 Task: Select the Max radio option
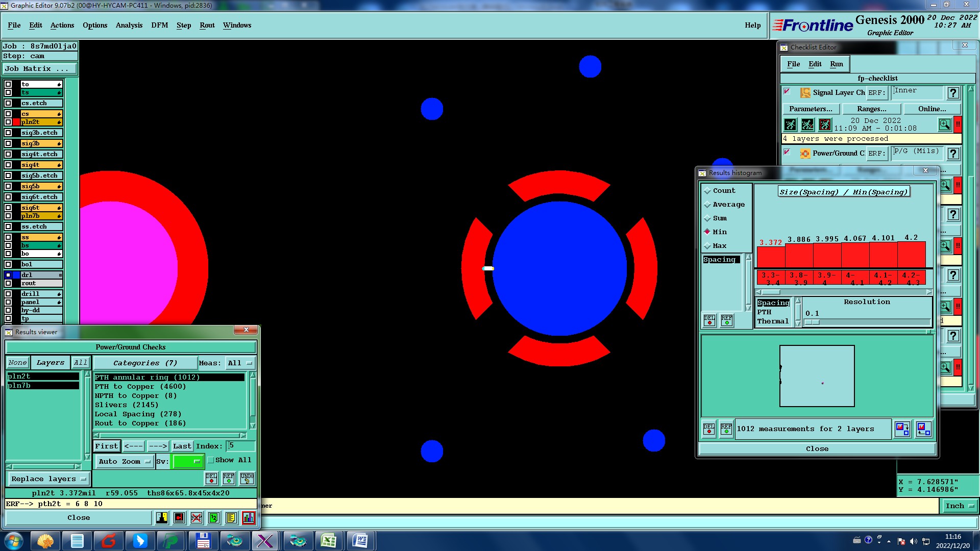pyautogui.click(x=707, y=246)
